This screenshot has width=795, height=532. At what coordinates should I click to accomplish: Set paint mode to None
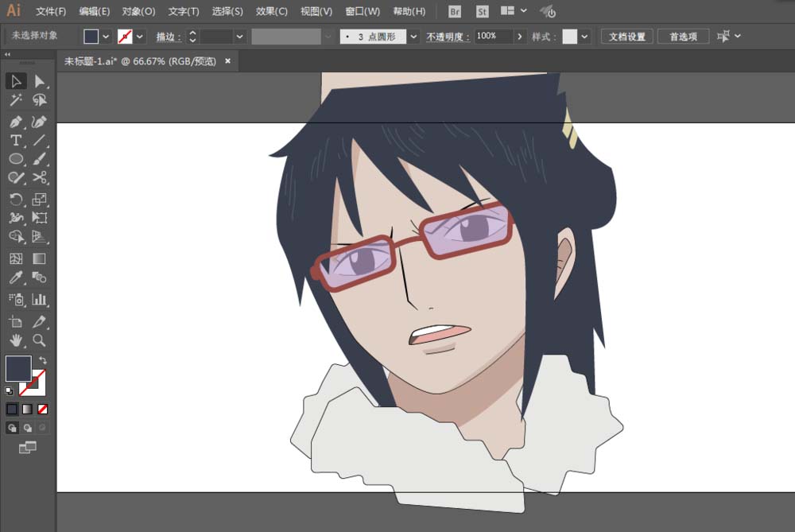pos(43,409)
